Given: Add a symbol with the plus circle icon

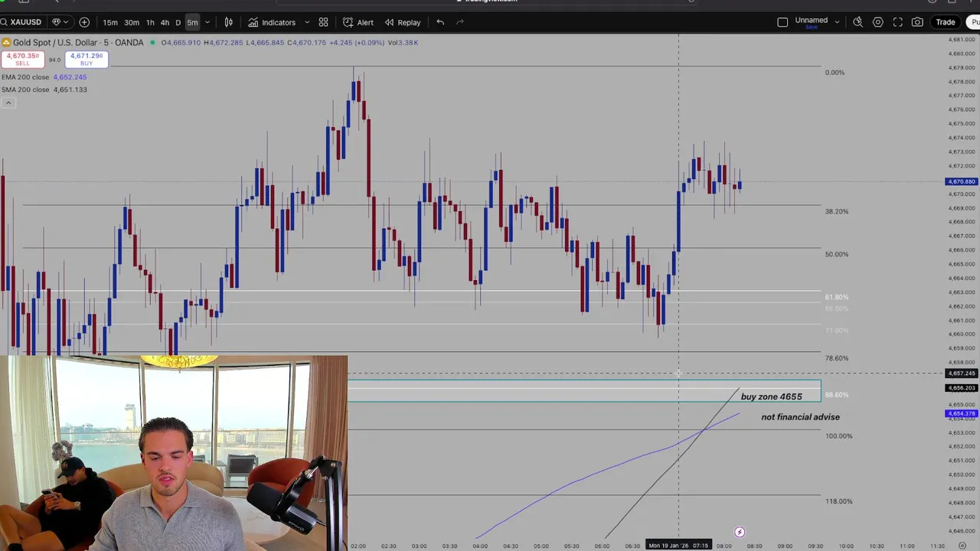Looking at the screenshot, I should tap(84, 22).
